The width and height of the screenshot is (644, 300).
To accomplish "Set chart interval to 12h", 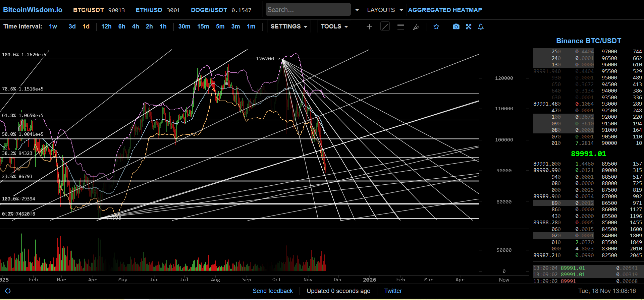I will pos(106,26).
